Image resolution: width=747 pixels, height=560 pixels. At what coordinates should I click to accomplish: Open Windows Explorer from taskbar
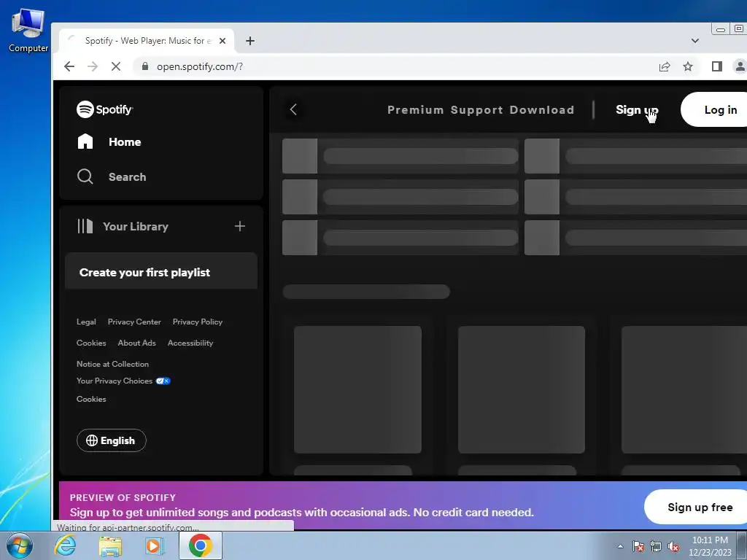tap(110, 545)
